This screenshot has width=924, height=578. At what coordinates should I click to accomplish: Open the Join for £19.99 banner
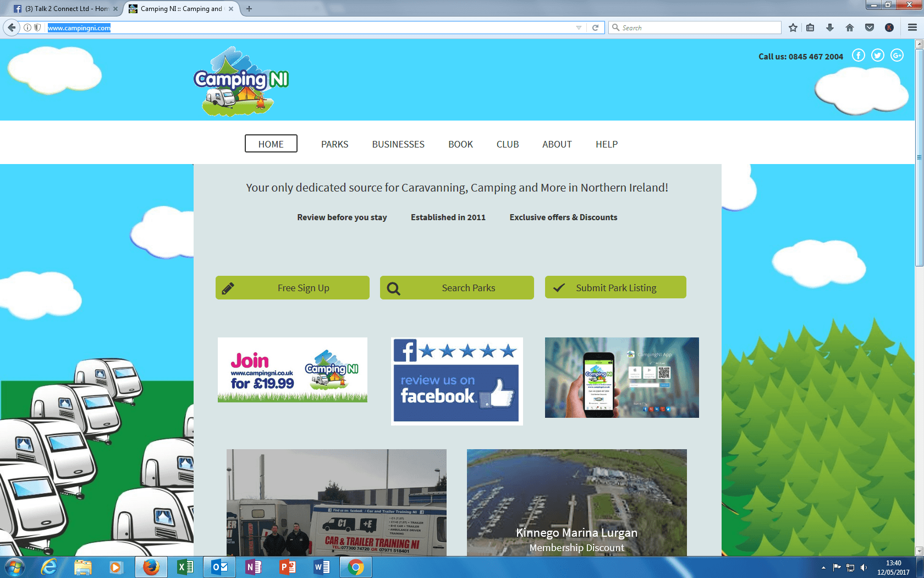(x=293, y=370)
